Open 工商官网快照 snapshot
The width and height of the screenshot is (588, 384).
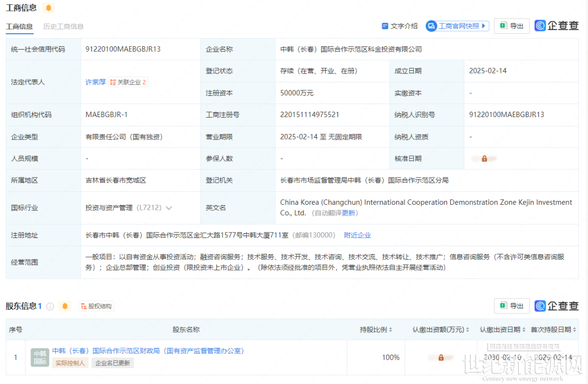coord(457,26)
